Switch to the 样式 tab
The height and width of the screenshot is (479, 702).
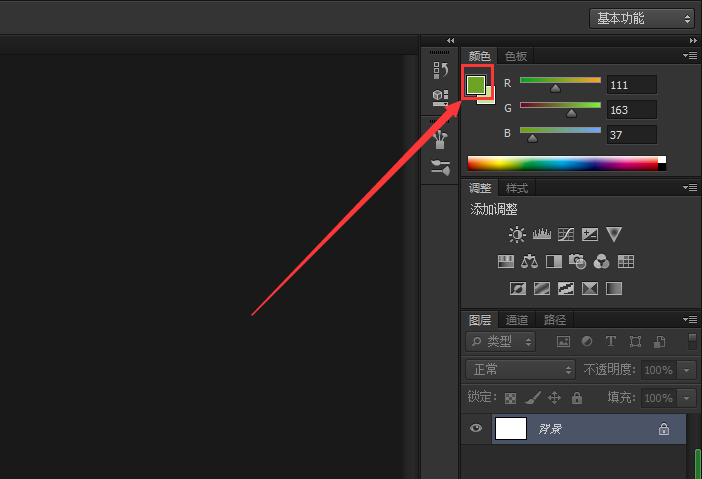[517, 188]
